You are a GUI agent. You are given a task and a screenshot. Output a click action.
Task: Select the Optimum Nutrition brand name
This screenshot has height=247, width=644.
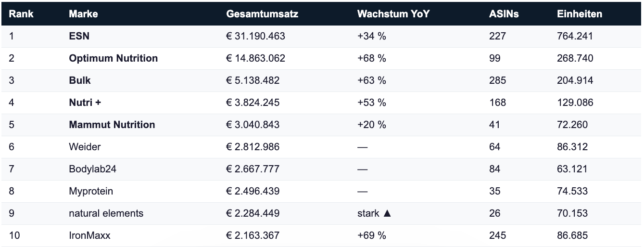[x=113, y=58]
